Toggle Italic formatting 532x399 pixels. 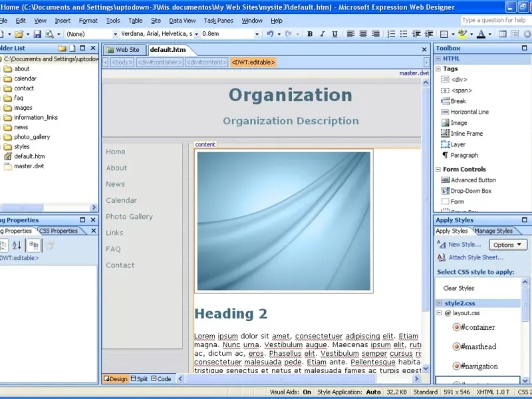pyautogui.click(x=323, y=34)
